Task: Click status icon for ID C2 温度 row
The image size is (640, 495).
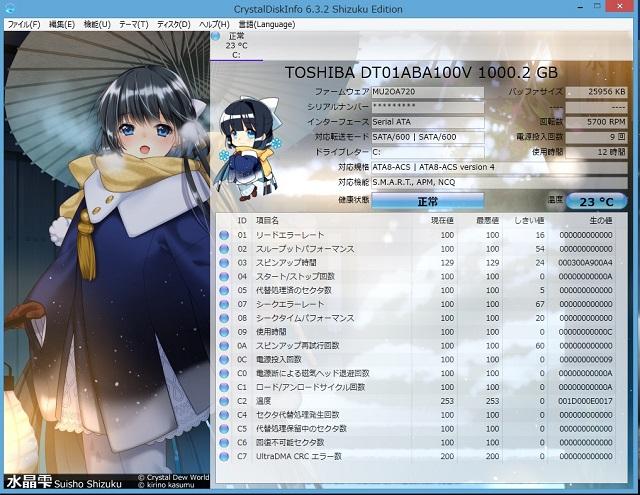Action: click(x=224, y=401)
